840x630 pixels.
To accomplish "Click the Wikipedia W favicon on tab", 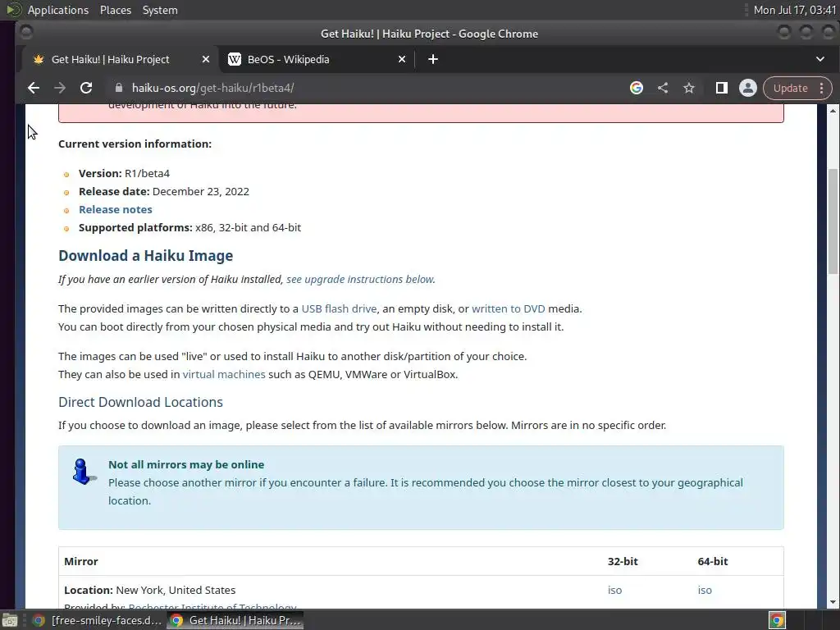I will [235, 59].
